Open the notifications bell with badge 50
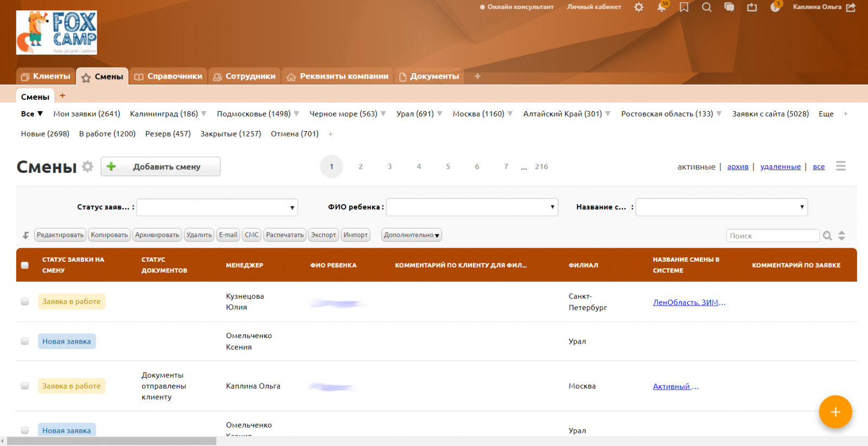The height and width of the screenshot is (446, 868). coord(661,8)
